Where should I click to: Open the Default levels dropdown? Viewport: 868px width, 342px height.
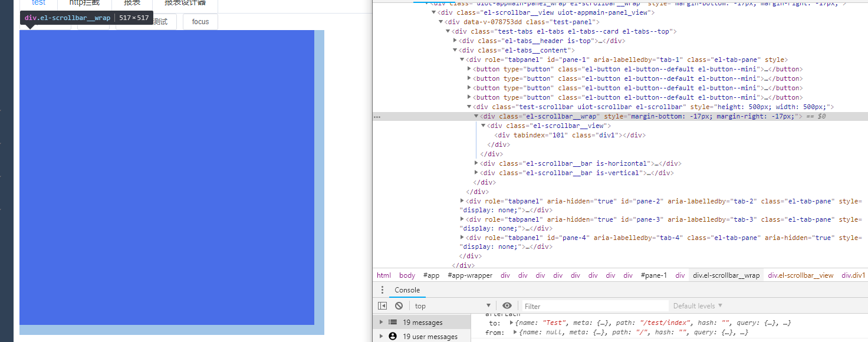(x=698, y=305)
